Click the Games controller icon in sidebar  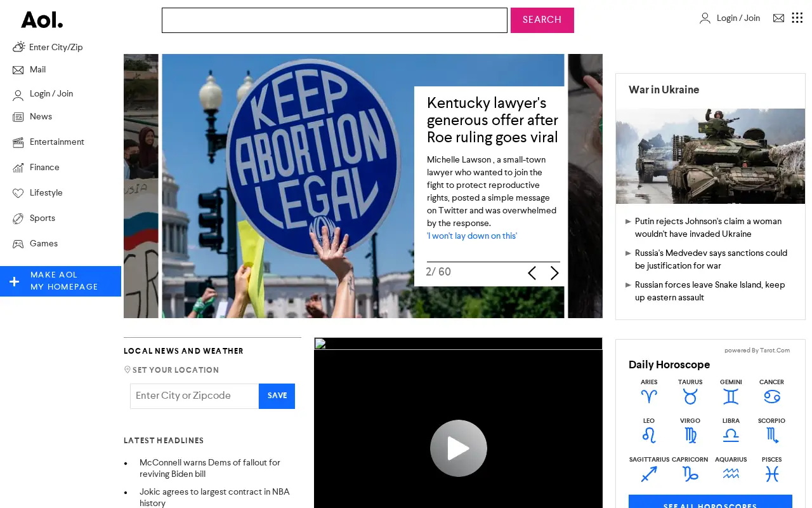18,244
